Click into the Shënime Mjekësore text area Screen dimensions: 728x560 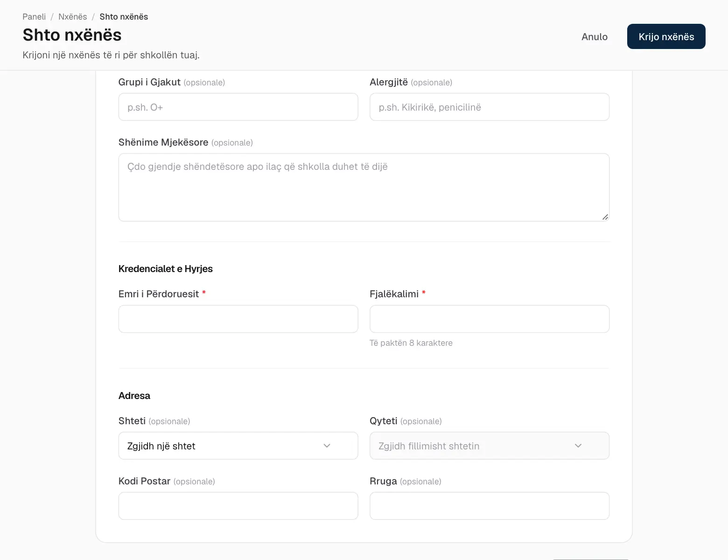(364, 187)
